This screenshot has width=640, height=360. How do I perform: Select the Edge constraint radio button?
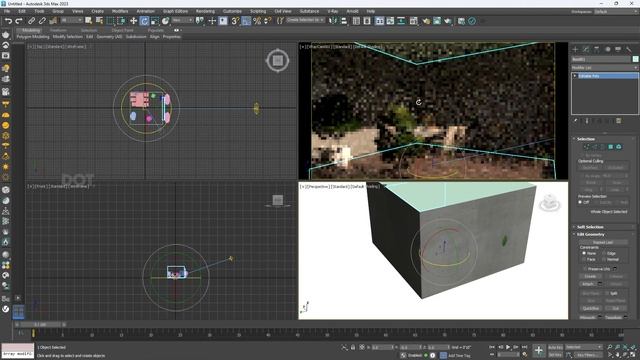[x=604, y=253]
